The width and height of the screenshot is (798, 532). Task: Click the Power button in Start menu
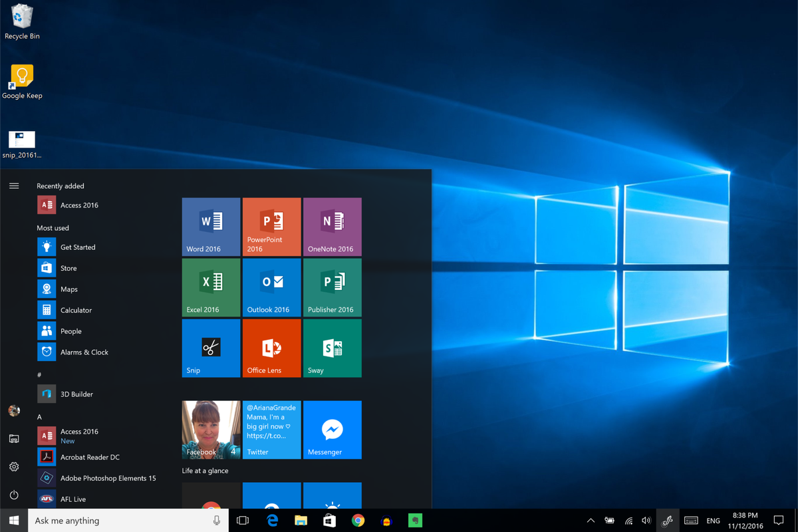point(14,495)
